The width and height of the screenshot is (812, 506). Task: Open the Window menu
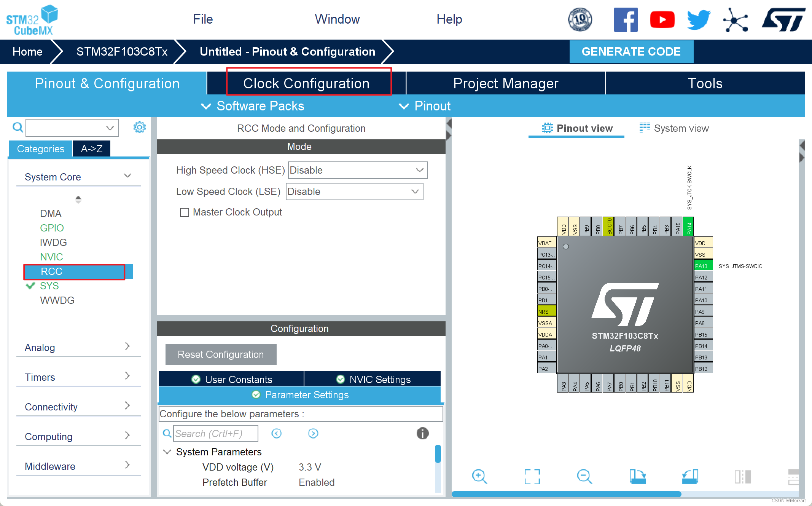click(x=337, y=19)
